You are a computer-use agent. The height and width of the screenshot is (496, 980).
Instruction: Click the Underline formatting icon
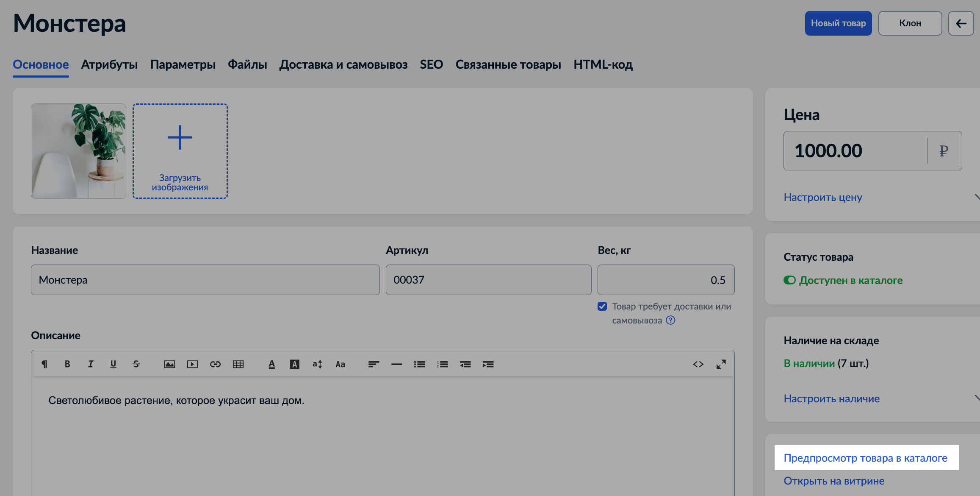pyautogui.click(x=113, y=365)
